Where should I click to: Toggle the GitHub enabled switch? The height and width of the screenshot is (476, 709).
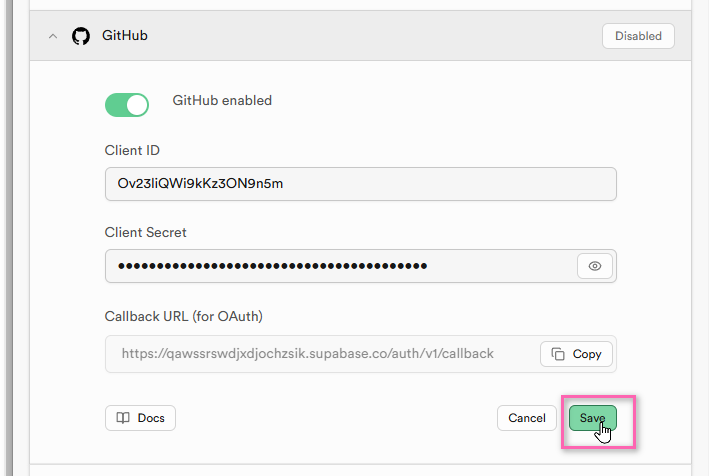coord(127,104)
